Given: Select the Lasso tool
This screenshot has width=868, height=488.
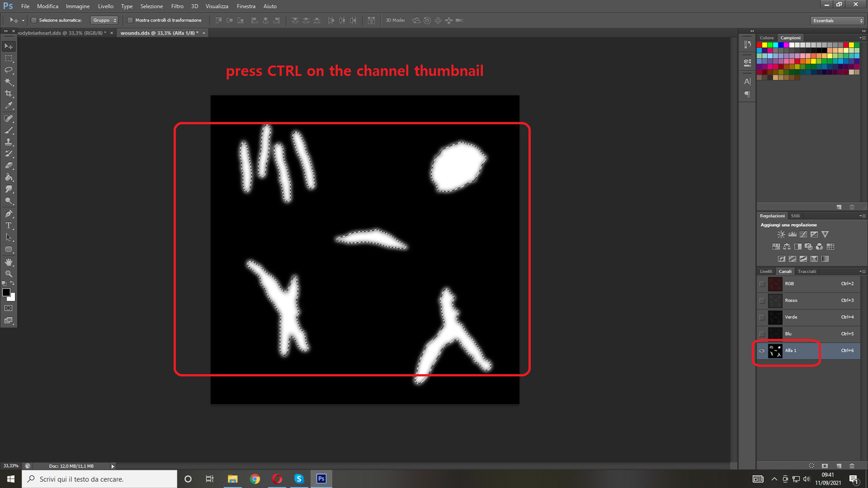Looking at the screenshot, I should tap(8, 70).
